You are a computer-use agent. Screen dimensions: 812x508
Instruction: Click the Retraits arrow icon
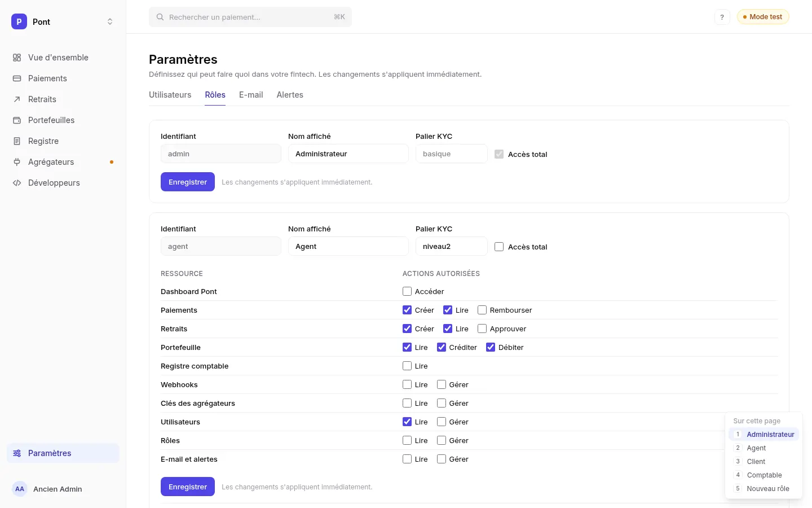[x=17, y=99]
